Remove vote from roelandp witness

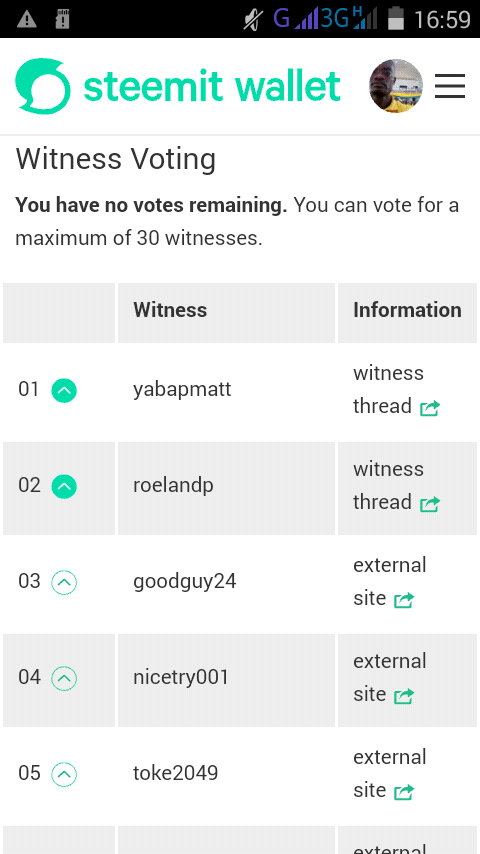pos(64,486)
